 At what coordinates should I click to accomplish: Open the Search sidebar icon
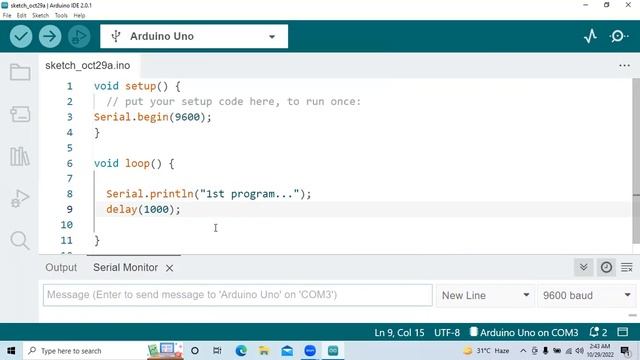coord(20,240)
